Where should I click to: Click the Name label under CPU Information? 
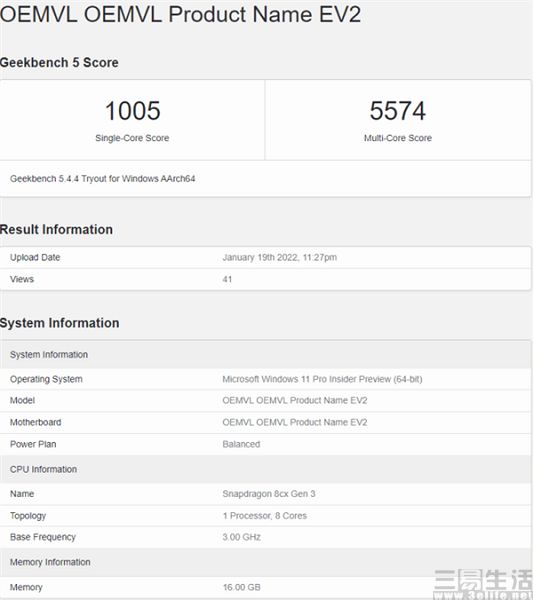click(x=22, y=494)
